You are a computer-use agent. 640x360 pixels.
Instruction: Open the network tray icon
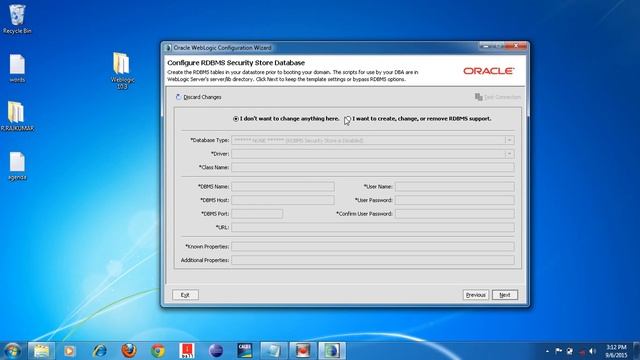point(570,351)
